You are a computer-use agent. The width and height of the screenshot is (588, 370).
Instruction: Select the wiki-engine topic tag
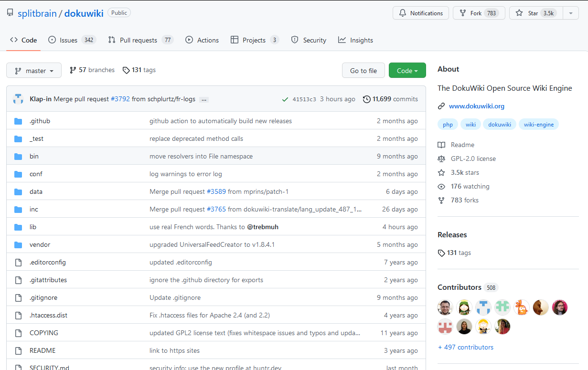[x=539, y=125]
